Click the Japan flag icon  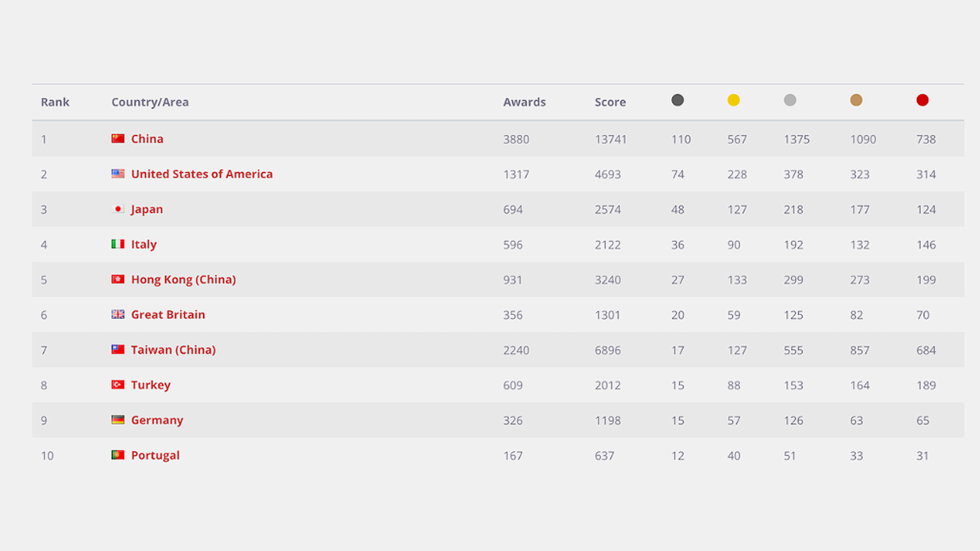coord(118,209)
